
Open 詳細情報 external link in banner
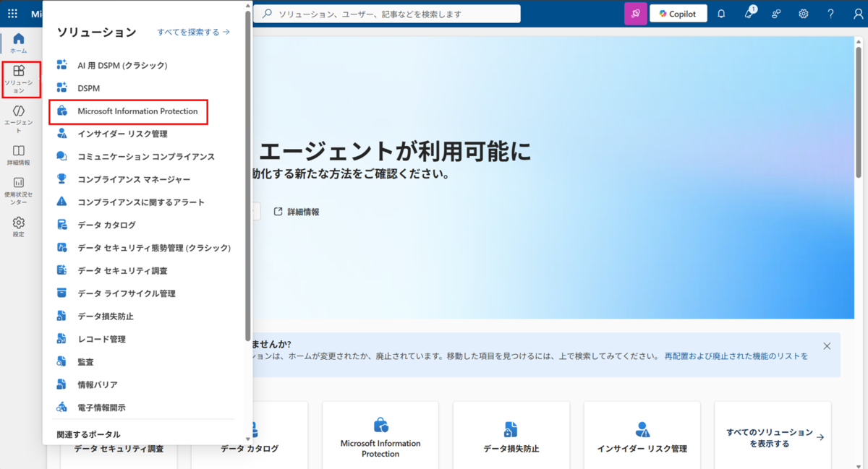coord(297,212)
